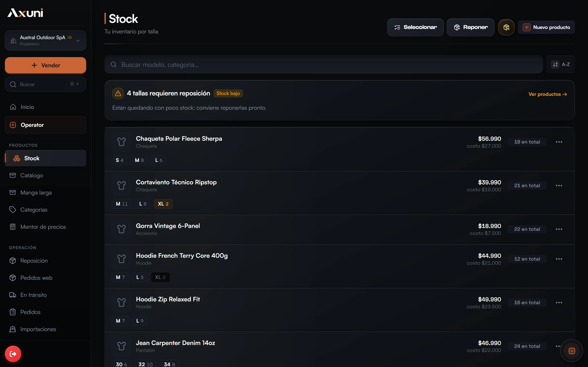Click the Buscar modelo, categoría search field
The image size is (588, 367).
pyautogui.click(x=324, y=65)
